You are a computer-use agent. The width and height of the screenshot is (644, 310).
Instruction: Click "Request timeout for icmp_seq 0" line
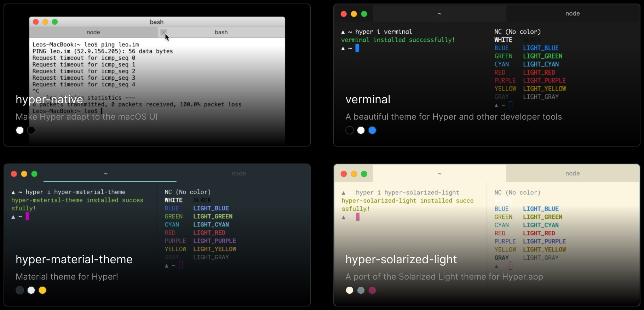84,58
